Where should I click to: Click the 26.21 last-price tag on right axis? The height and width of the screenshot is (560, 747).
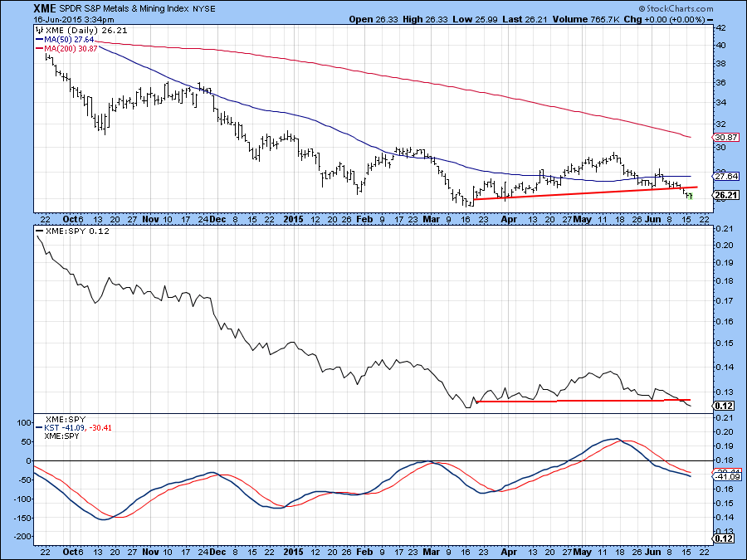pyautogui.click(x=726, y=195)
